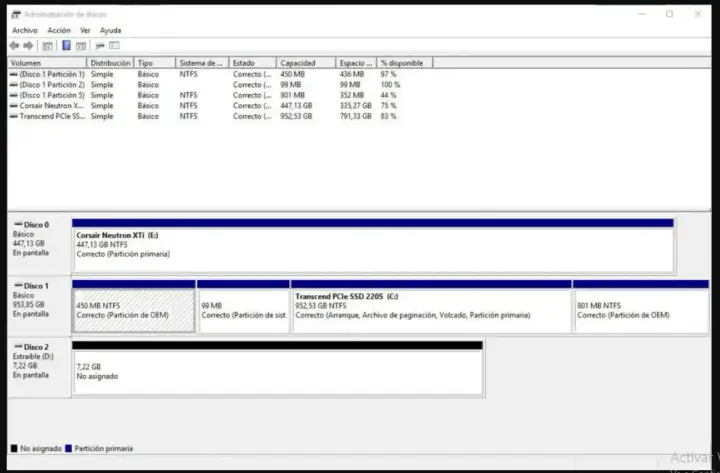Screen dimensions: 720x473
Task: Select the Disco 2 removable disk icon
Action: [x=18, y=346]
